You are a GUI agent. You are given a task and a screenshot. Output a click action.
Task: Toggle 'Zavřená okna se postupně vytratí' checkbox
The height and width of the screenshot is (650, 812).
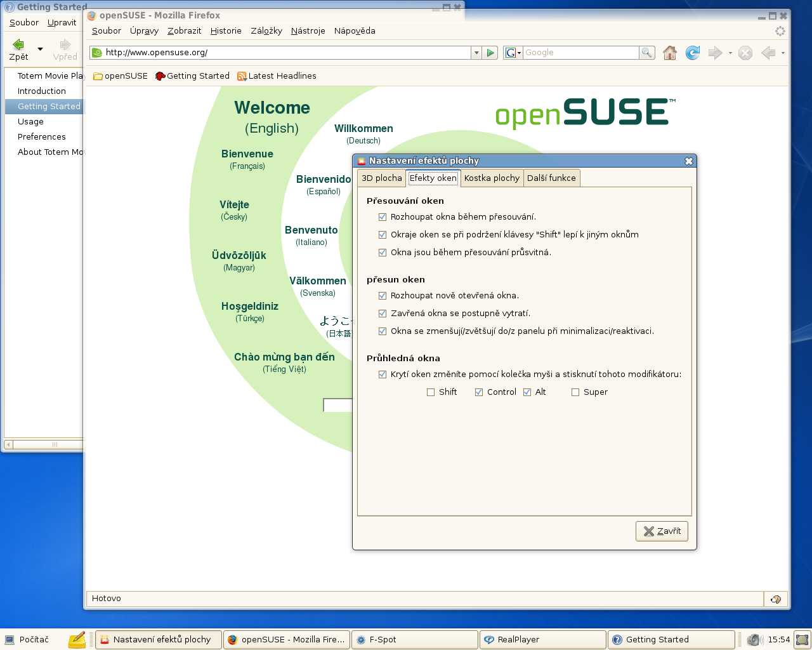pos(383,314)
